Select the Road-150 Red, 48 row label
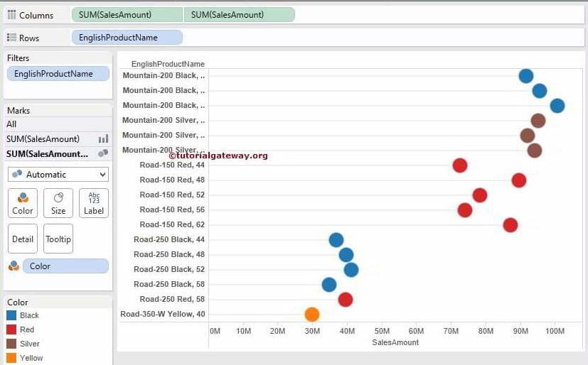The width and height of the screenshot is (588, 365). pyautogui.click(x=172, y=180)
